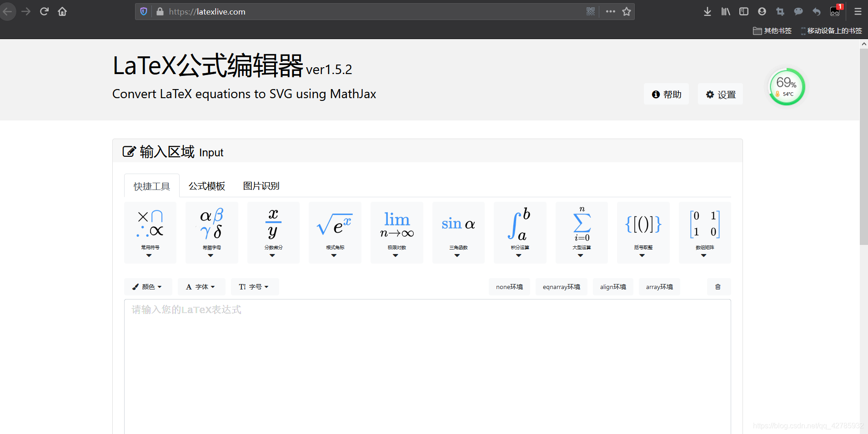The image size is (868, 434).
Task: Open the 颜色 color dropdown
Action: 148,287
